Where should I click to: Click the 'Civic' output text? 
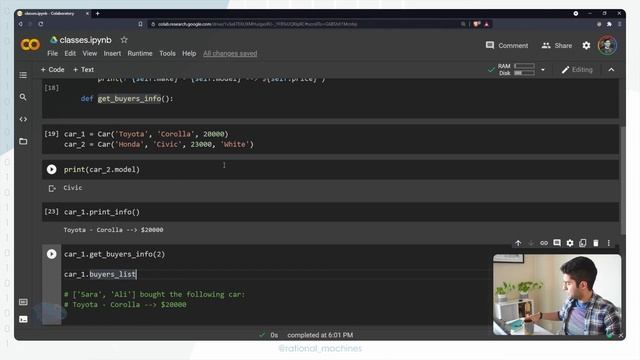[x=73, y=188]
